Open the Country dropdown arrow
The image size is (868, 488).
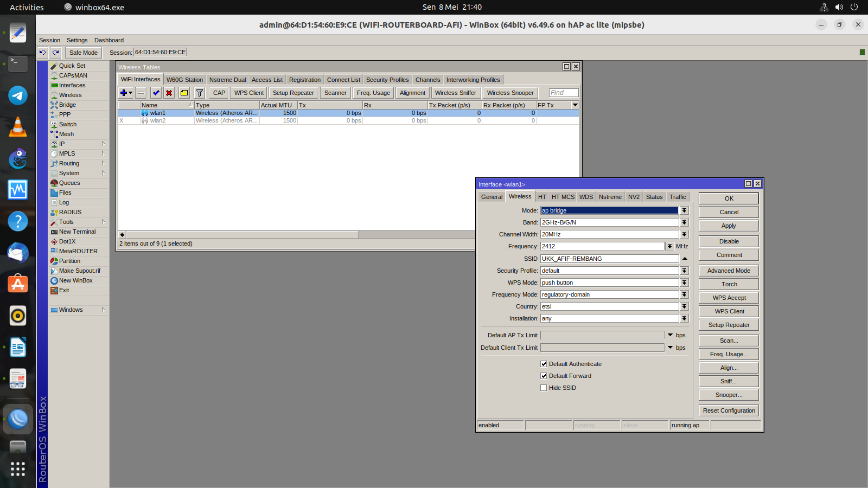point(685,306)
